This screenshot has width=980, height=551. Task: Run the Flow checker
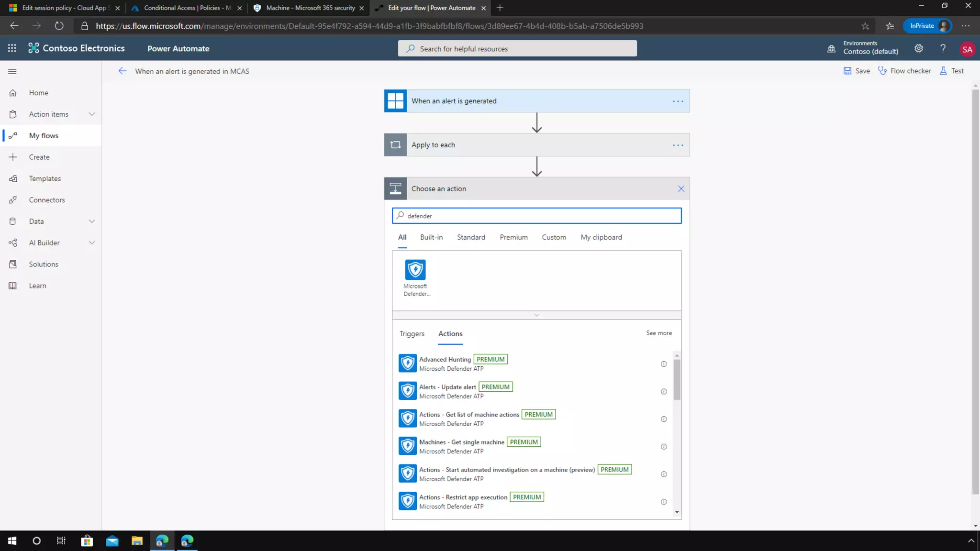[904, 71]
